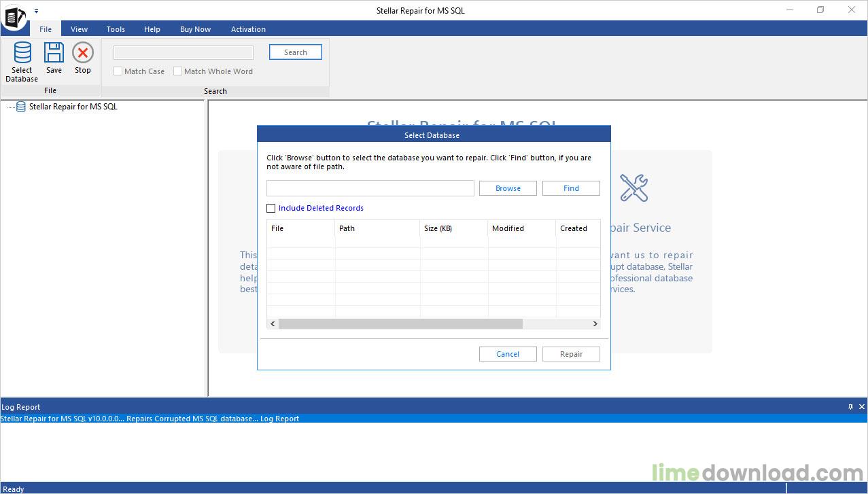Close the Log Report panel
This screenshot has height=494, width=868.
[x=862, y=407]
